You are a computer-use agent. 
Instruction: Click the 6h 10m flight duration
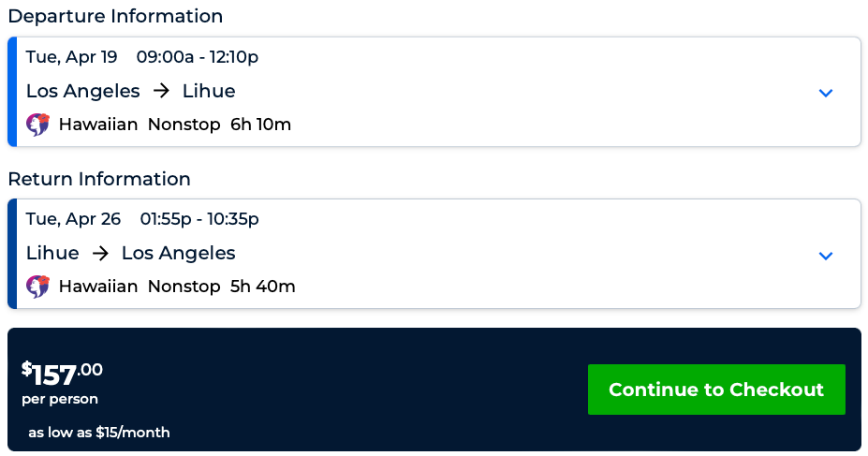pyautogui.click(x=260, y=125)
